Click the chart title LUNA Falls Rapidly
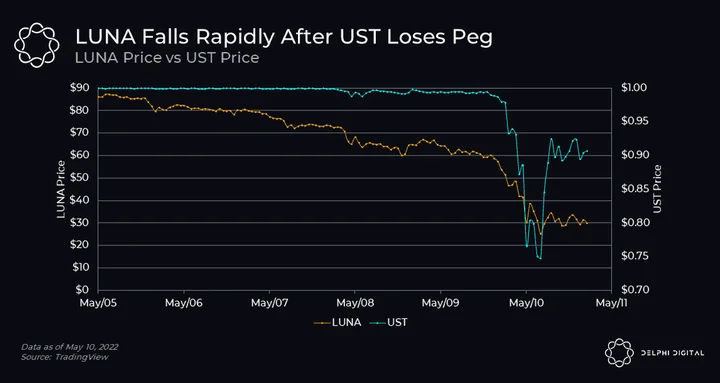The height and width of the screenshot is (383, 720). (284, 38)
